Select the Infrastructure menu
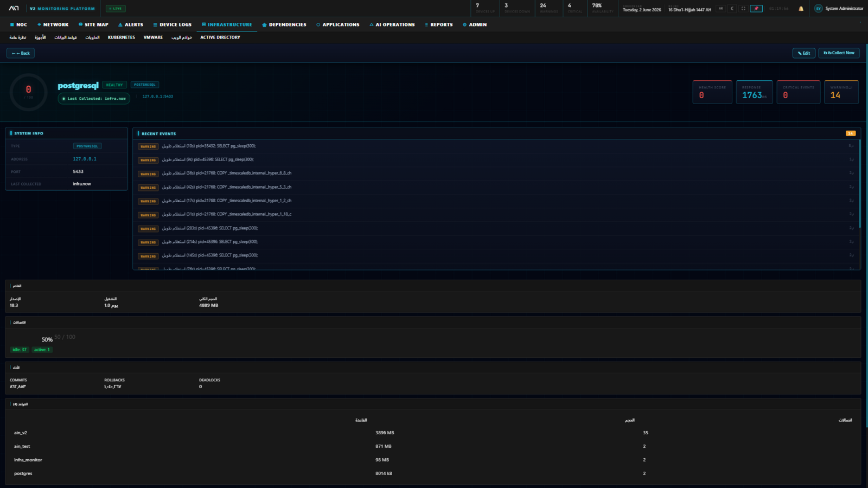Screen dimensions: 868x488 click(227, 24)
